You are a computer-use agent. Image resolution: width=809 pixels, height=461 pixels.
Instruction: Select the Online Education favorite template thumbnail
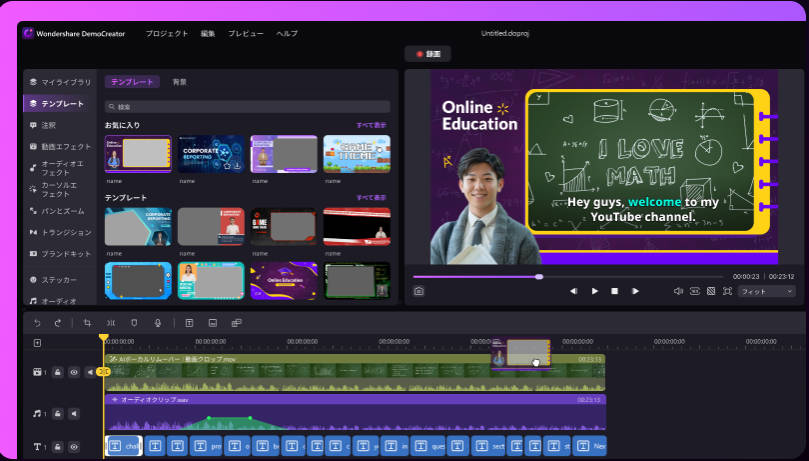138,154
